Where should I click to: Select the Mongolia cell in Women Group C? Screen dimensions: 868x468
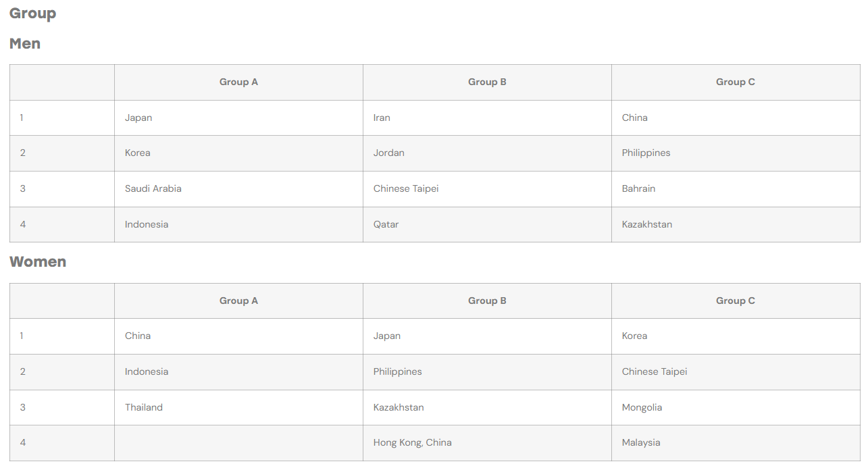click(x=736, y=407)
